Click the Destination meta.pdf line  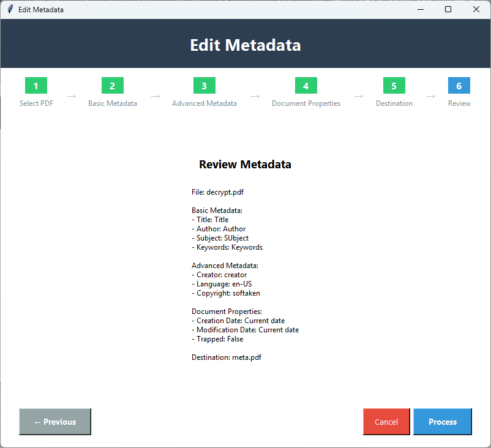(x=228, y=357)
